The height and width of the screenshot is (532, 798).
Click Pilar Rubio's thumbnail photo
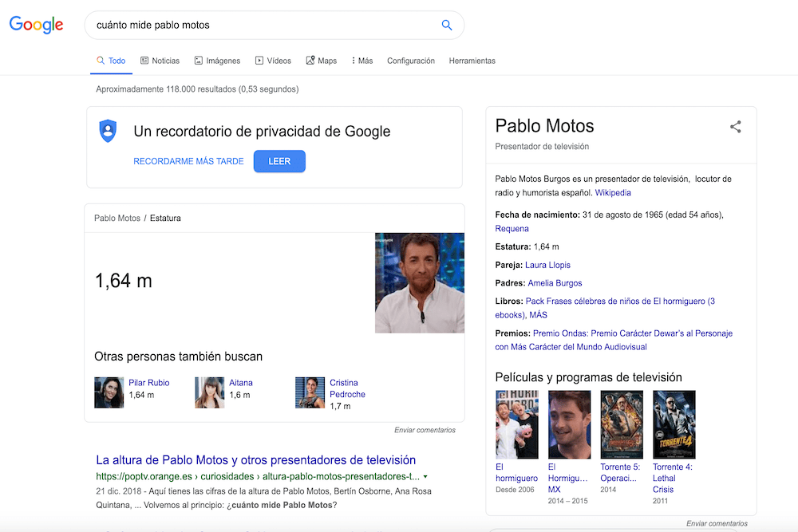tap(109, 392)
